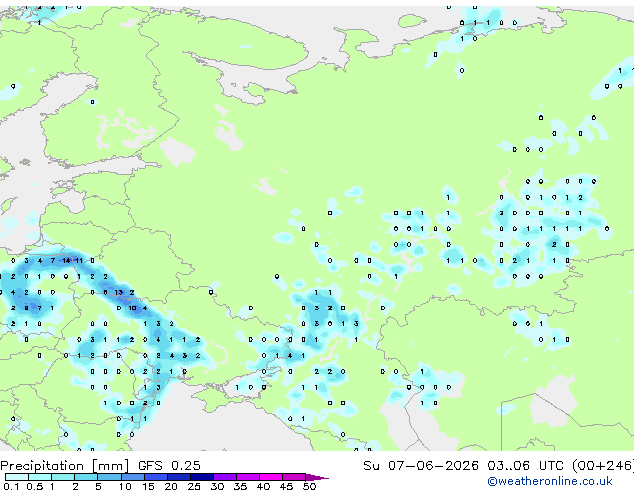
Task: Select the magenta 40–45 mm legend swatch
Action: point(271,477)
